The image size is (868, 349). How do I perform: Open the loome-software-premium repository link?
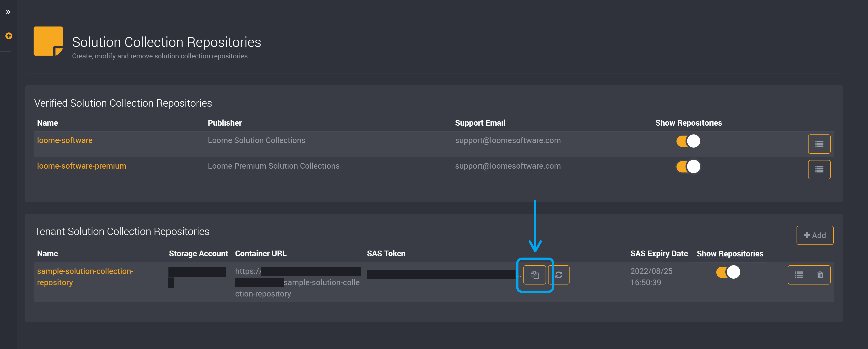(x=82, y=166)
